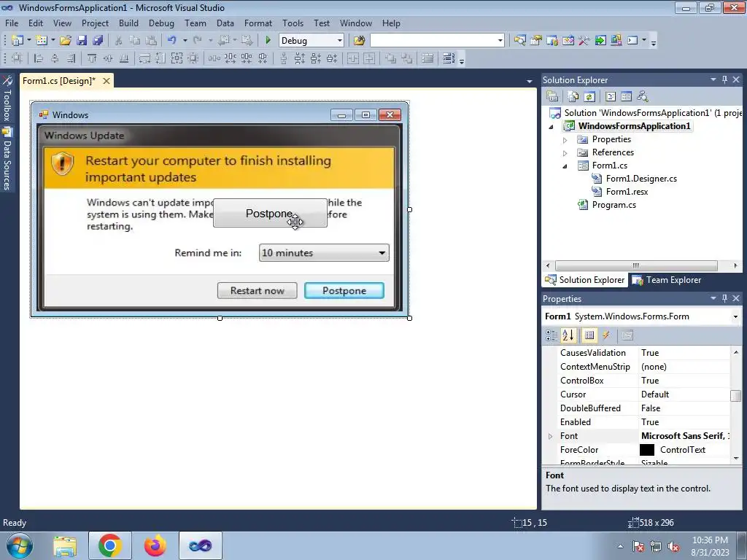Click View Class Diagram icon in Solution Explorer

click(x=642, y=97)
